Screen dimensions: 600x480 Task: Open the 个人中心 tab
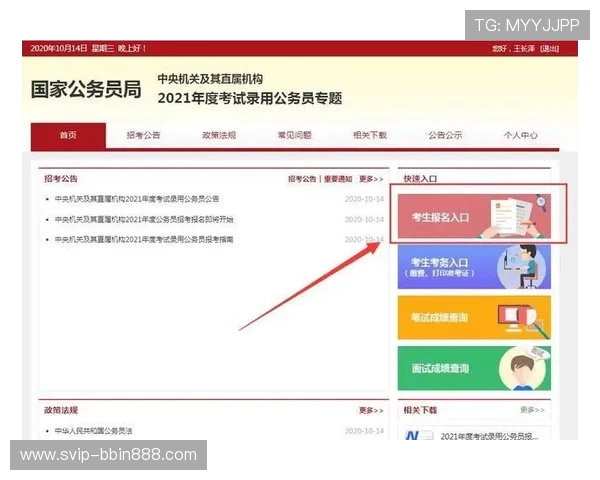pyautogui.click(x=520, y=135)
